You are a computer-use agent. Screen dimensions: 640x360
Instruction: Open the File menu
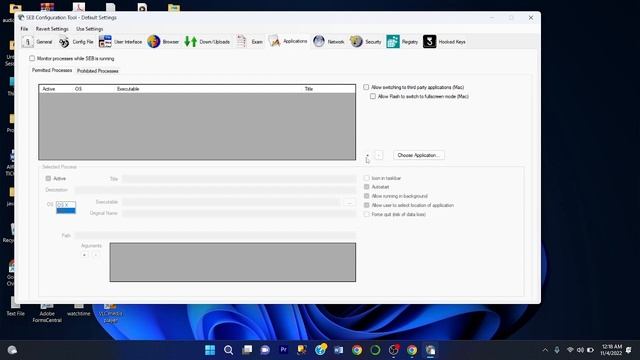24,29
